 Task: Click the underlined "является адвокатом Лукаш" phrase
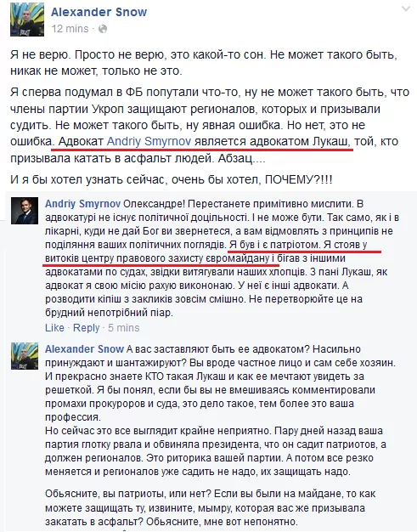tap(272, 141)
